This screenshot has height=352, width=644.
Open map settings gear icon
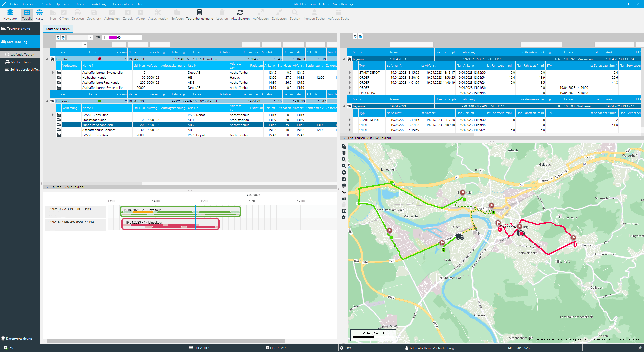point(344,217)
